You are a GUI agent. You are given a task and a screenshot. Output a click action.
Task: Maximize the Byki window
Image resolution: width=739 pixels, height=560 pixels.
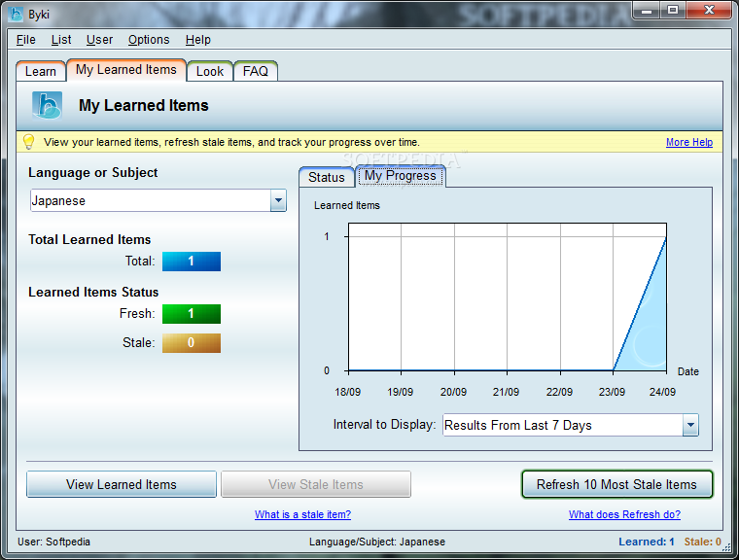(673, 11)
